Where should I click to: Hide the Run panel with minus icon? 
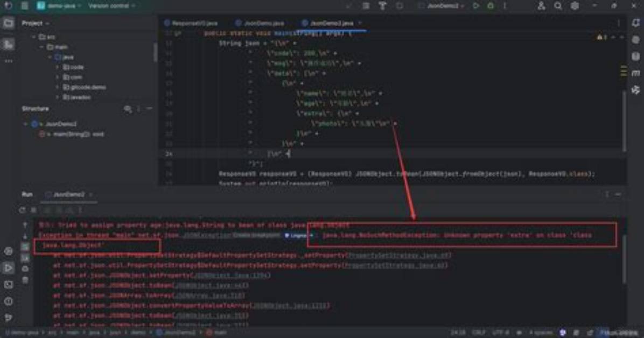coord(618,195)
